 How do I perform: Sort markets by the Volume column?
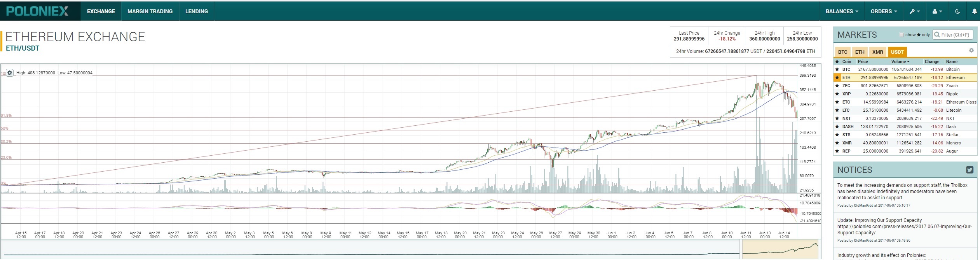900,61
